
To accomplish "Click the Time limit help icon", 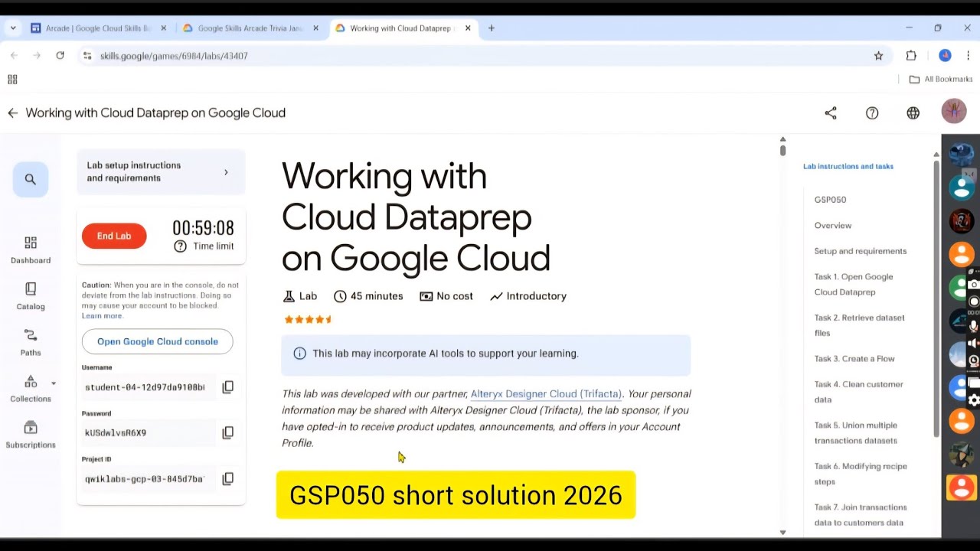I will click(180, 246).
